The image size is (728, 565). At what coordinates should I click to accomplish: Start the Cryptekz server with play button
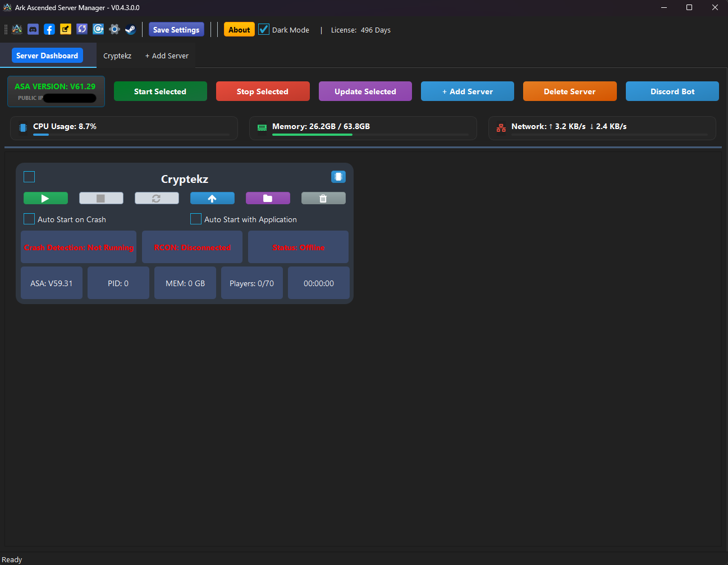click(45, 198)
